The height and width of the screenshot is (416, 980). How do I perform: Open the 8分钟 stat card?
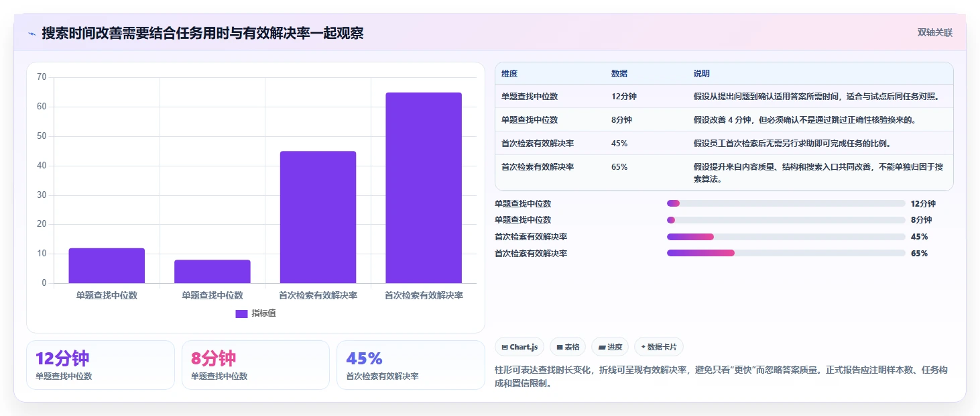(x=255, y=365)
